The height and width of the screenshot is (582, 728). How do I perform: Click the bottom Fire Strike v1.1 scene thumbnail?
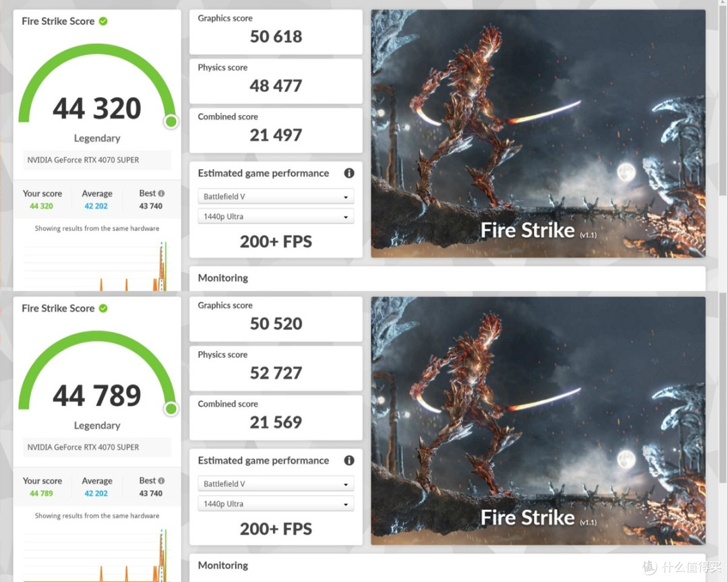(x=538, y=421)
